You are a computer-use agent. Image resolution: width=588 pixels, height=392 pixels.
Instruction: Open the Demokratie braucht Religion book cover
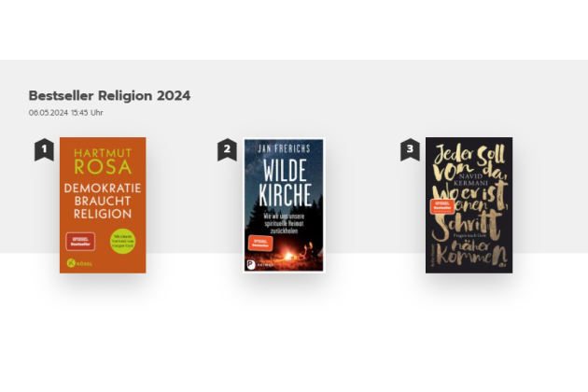click(103, 205)
